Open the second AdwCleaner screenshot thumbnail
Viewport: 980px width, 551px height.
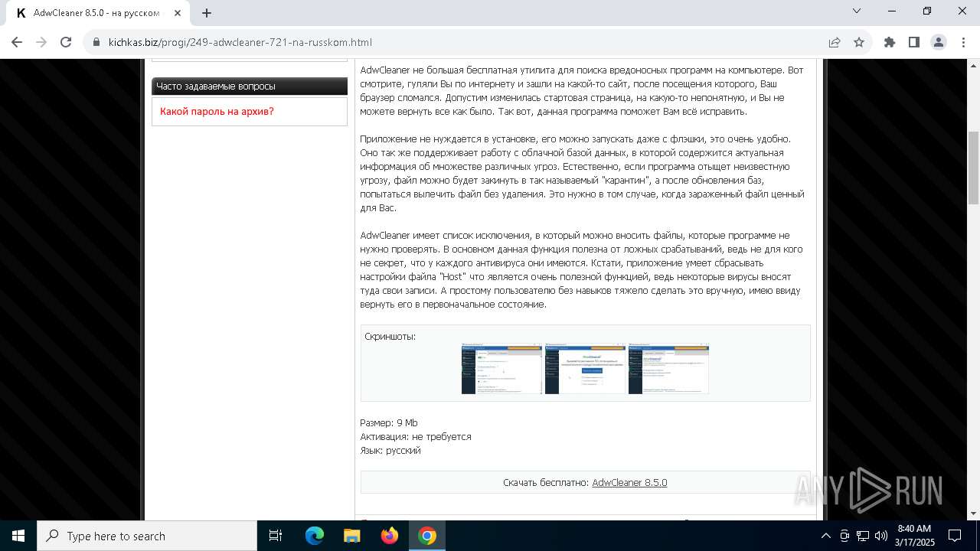(585, 369)
